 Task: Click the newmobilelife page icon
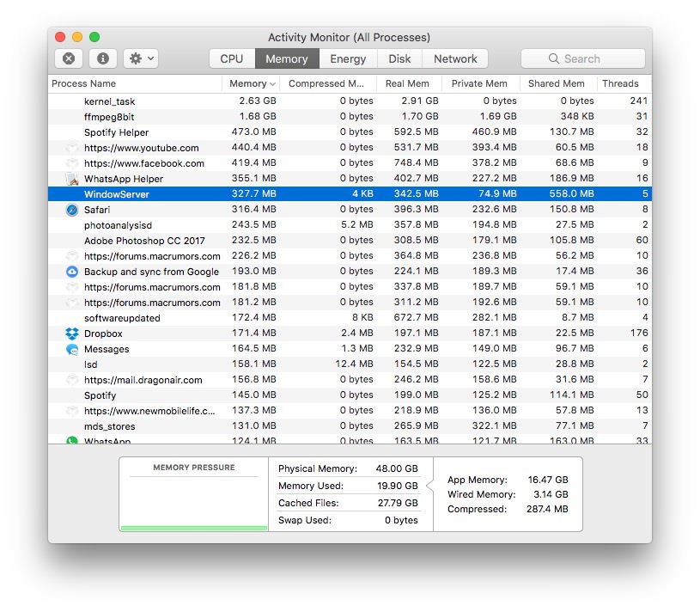click(72, 411)
